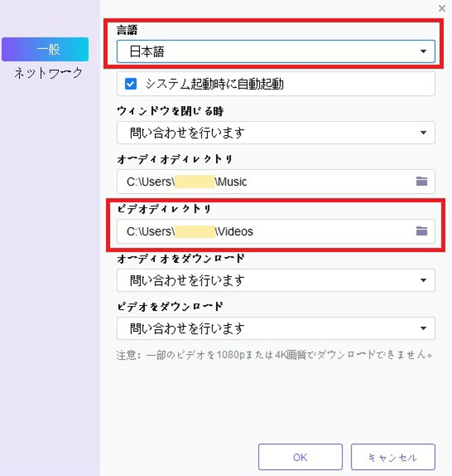Toggle システム起動時に自動起動 checkbox

click(x=131, y=84)
